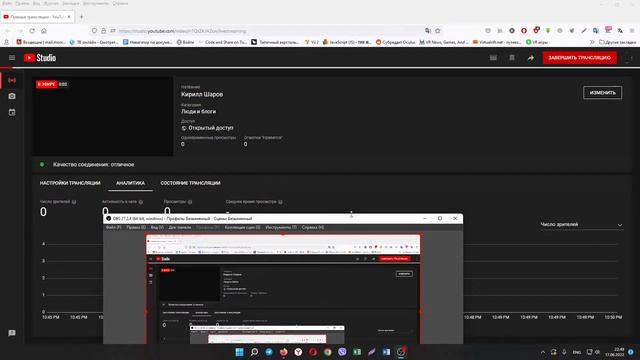Open the Firefox application menu icon
The width and height of the screenshot is (640, 360).
(x=632, y=31)
